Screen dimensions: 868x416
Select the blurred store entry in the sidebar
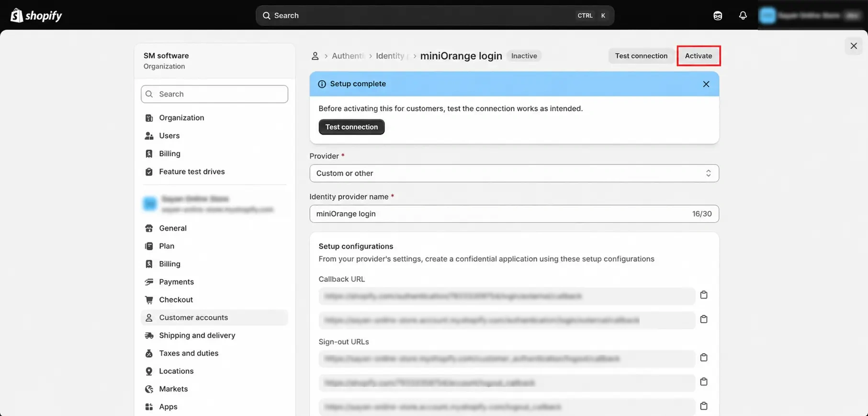[214, 204]
